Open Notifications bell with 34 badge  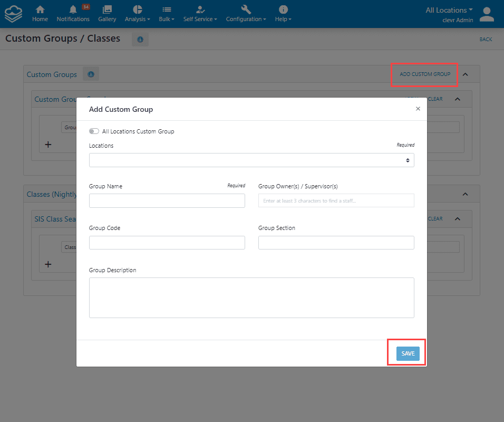[73, 14]
